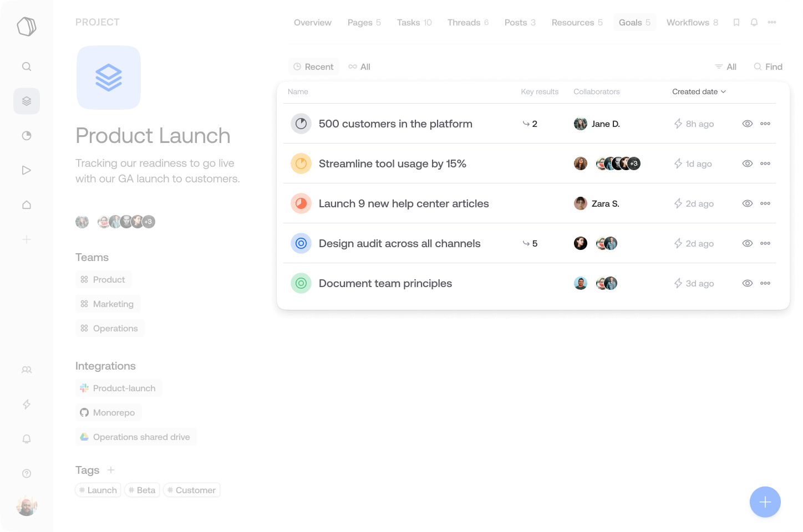Open the app logo in sidebar
This screenshot has width=803, height=532.
click(x=27, y=26)
